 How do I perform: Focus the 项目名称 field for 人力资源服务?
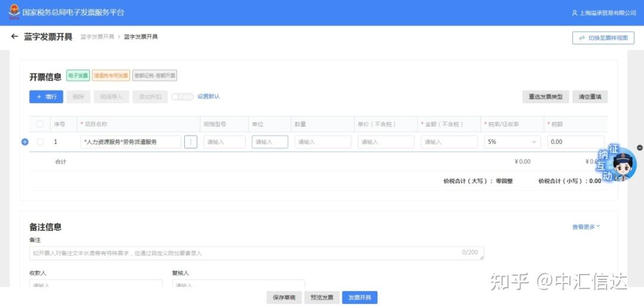click(131, 142)
